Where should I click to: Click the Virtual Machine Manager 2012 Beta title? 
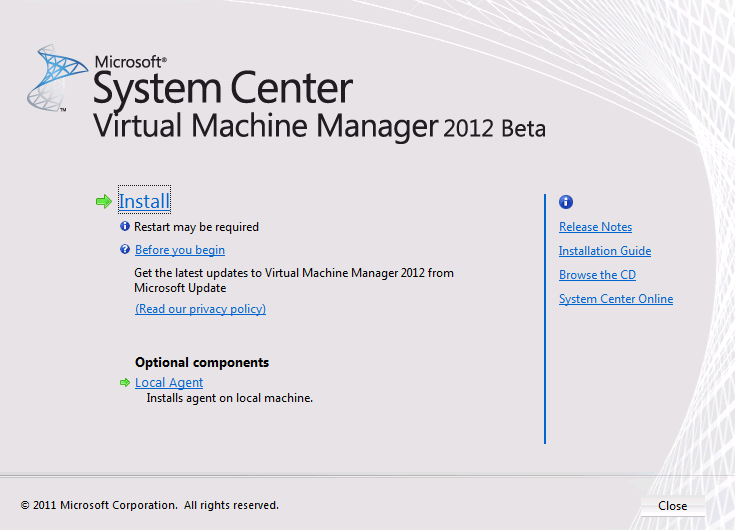(x=319, y=127)
